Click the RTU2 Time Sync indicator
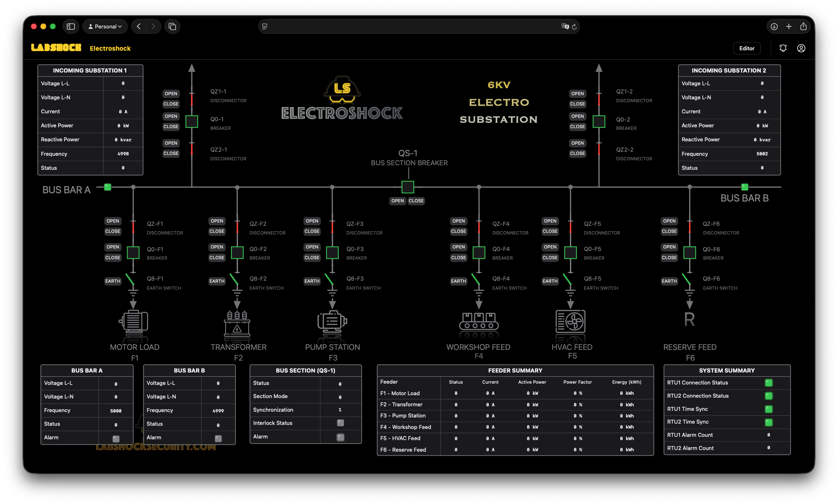The image size is (838, 504). [x=769, y=422]
